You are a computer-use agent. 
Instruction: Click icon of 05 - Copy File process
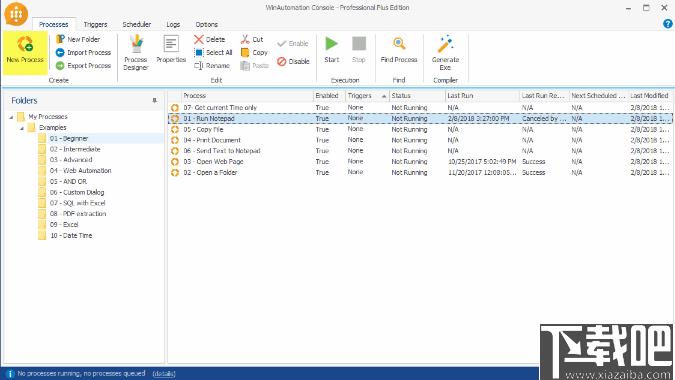[175, 130]
